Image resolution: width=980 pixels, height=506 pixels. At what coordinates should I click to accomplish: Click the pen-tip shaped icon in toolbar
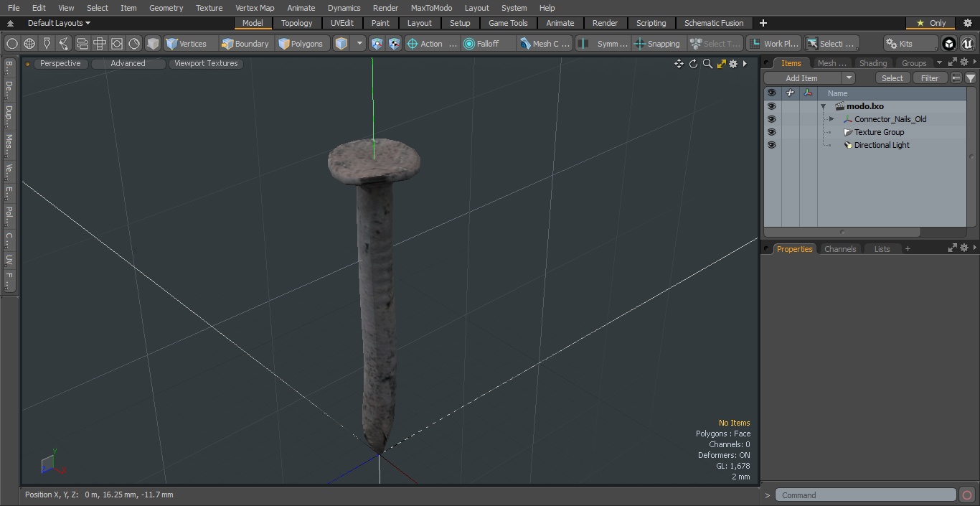[47, 44]
